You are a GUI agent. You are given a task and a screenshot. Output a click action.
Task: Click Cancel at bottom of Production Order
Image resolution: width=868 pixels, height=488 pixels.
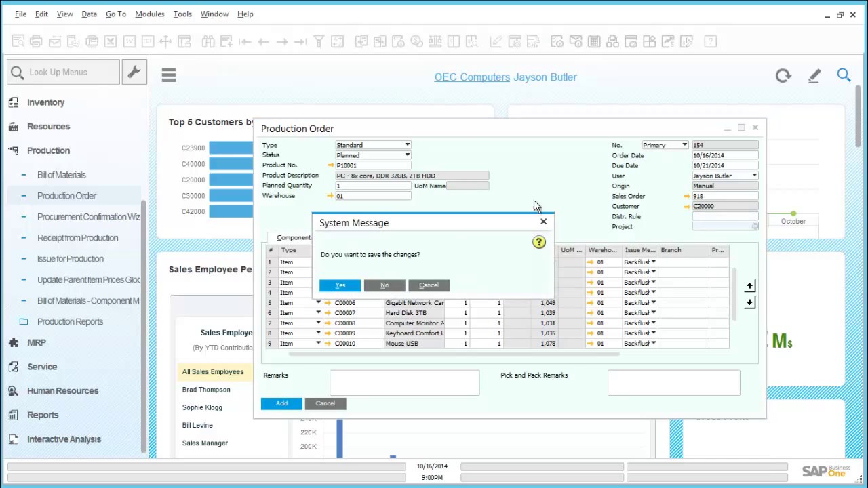(x=325, y=403)
